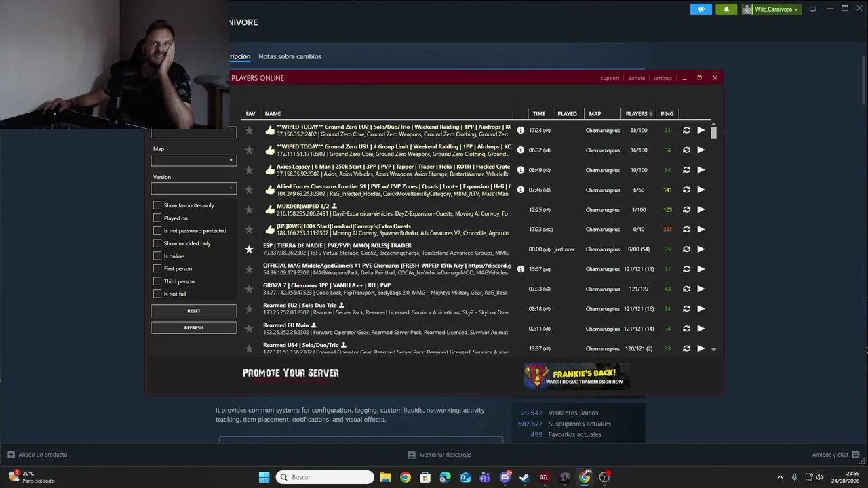Click the RESET filters button
This screenshot has width=868, height=488.
(x=194, y=311)
